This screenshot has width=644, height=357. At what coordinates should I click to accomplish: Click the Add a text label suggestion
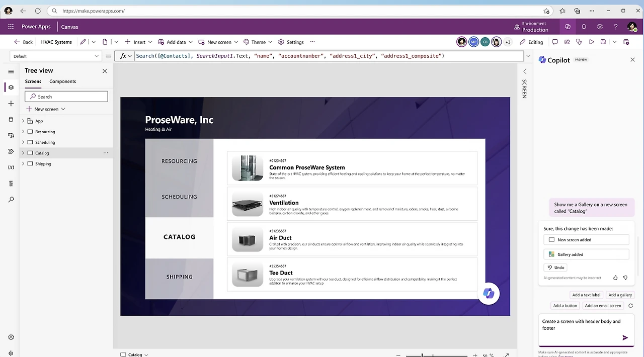pos(586,295)
